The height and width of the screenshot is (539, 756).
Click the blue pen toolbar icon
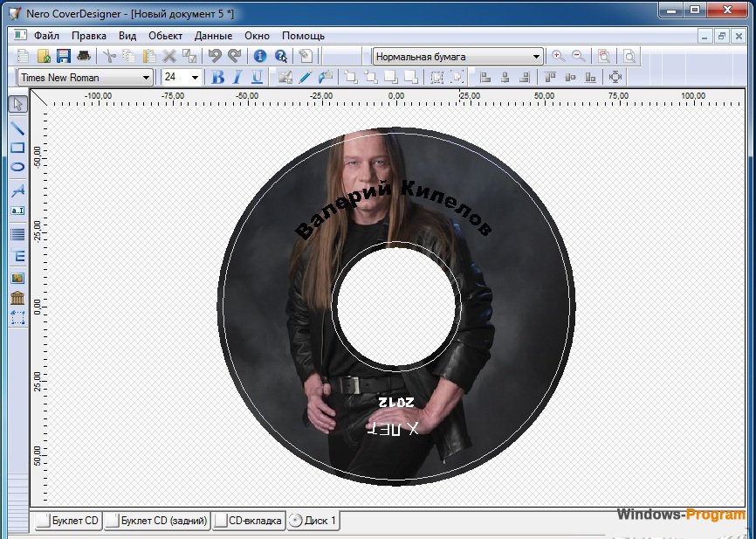pos(306,77)
